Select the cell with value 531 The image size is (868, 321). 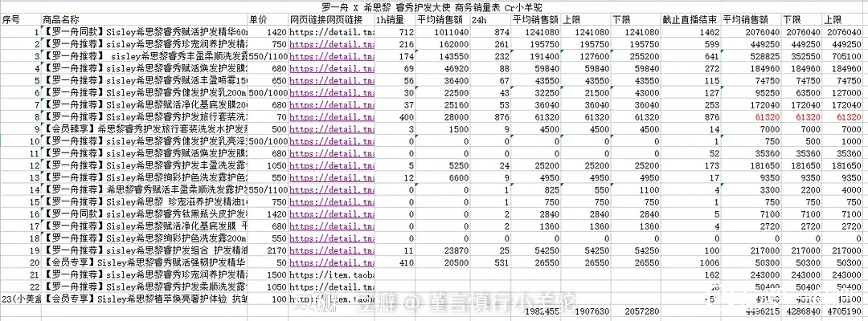click(x=490, y=263)
